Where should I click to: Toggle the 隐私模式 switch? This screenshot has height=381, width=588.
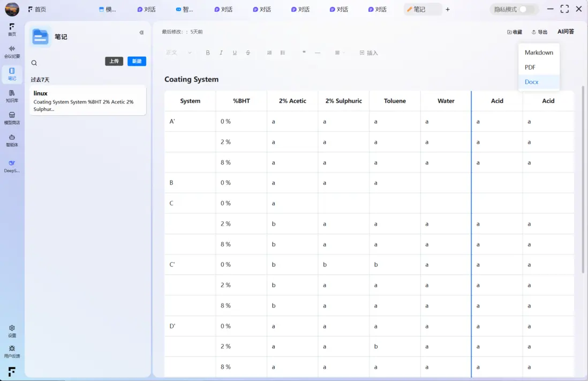(527, 9)
